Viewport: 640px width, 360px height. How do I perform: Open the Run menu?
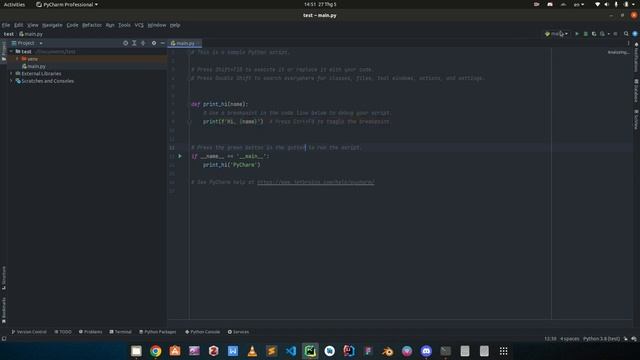coord(110,25)
